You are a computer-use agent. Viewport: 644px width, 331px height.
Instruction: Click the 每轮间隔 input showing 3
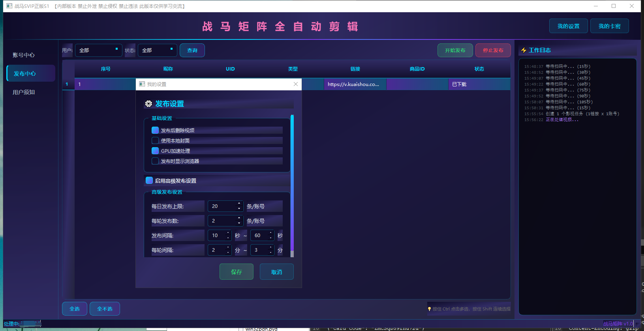tap(262, 250)
